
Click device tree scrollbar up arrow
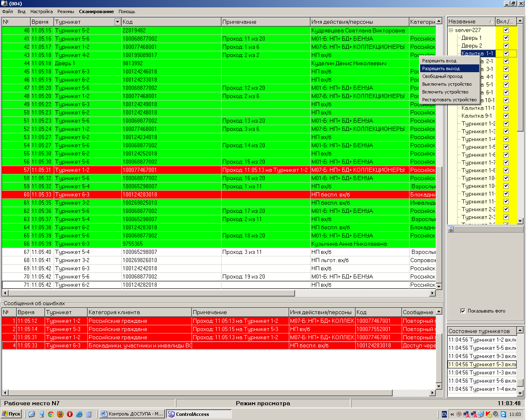(520, 21)
